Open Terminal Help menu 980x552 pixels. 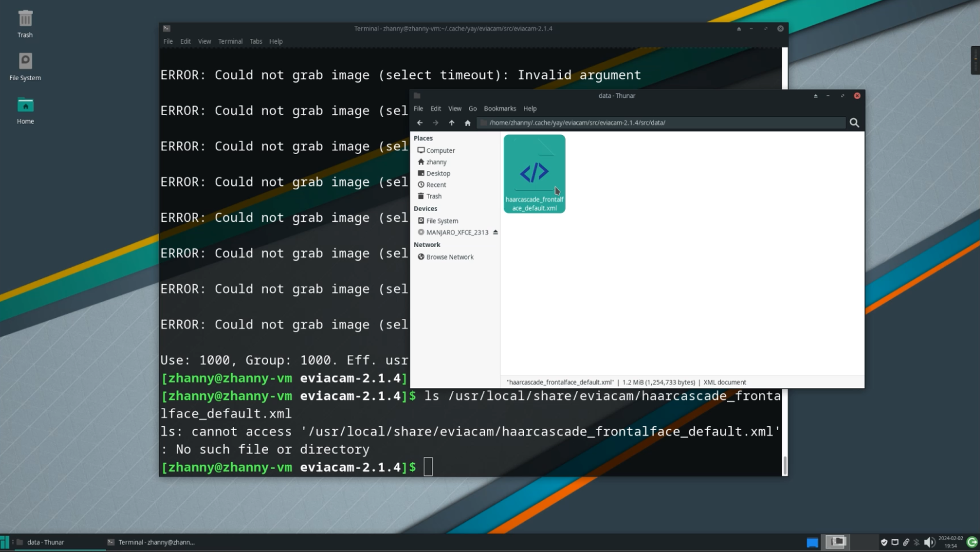(x=276, y=41)
